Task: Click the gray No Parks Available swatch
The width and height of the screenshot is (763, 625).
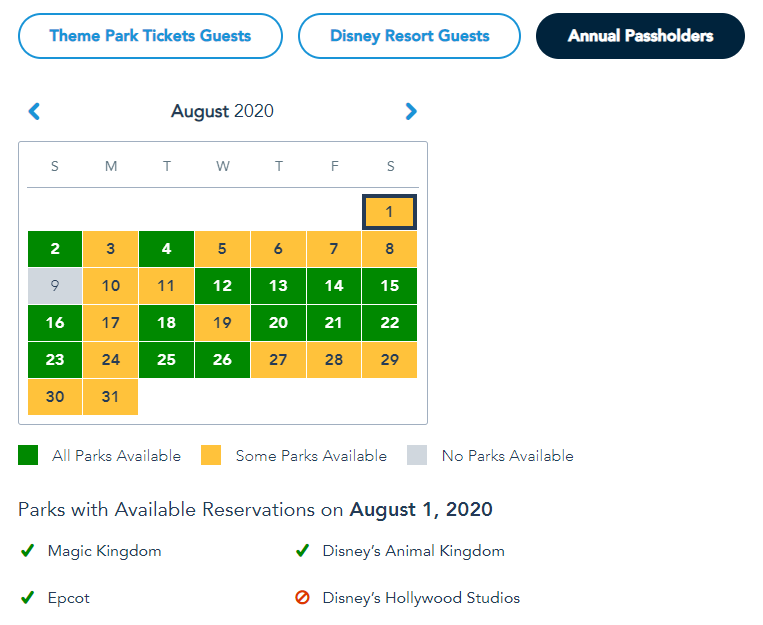Action: (x=417, y=456)
